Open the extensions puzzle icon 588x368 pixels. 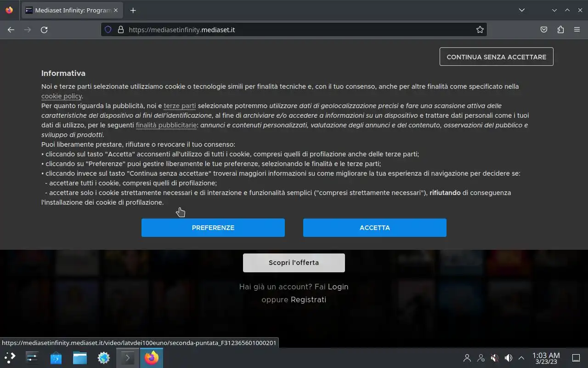pyautogui.click(x=560, y=29)
